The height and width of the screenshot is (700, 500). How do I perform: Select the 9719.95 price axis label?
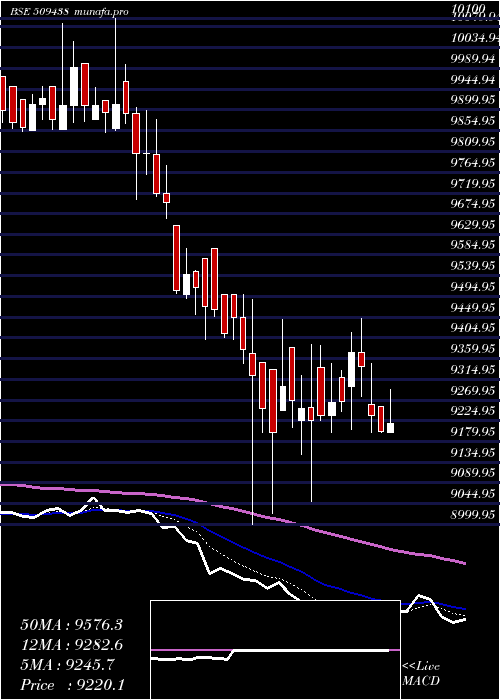(473, 183)
